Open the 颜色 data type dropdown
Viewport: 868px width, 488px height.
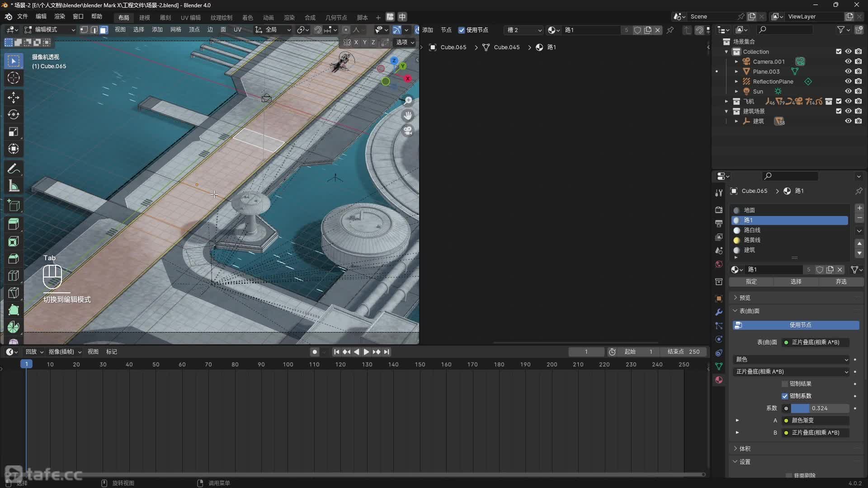pos(792,360)
